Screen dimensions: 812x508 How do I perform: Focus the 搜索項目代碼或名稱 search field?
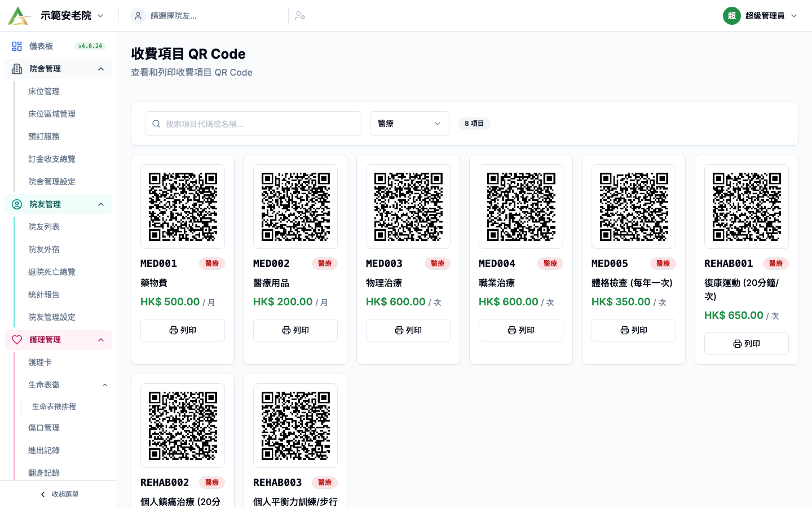pyautogui.click(x=253, y=124)
